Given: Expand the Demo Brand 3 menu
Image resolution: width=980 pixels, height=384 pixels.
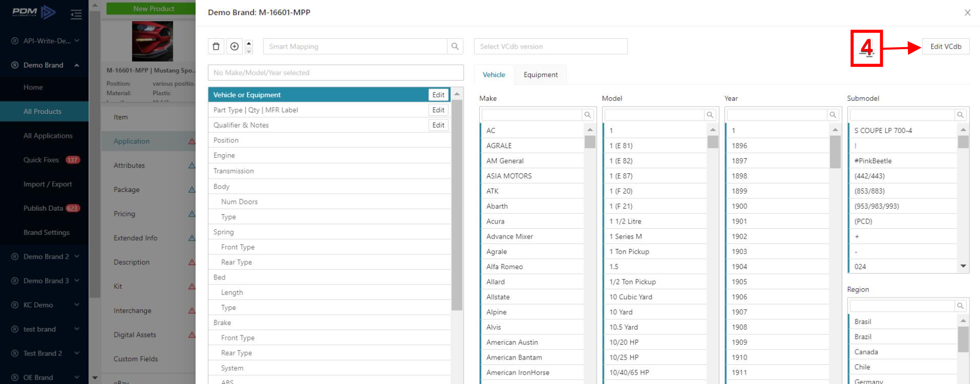Looking at the screenshot, I should (x=77, y=281).
